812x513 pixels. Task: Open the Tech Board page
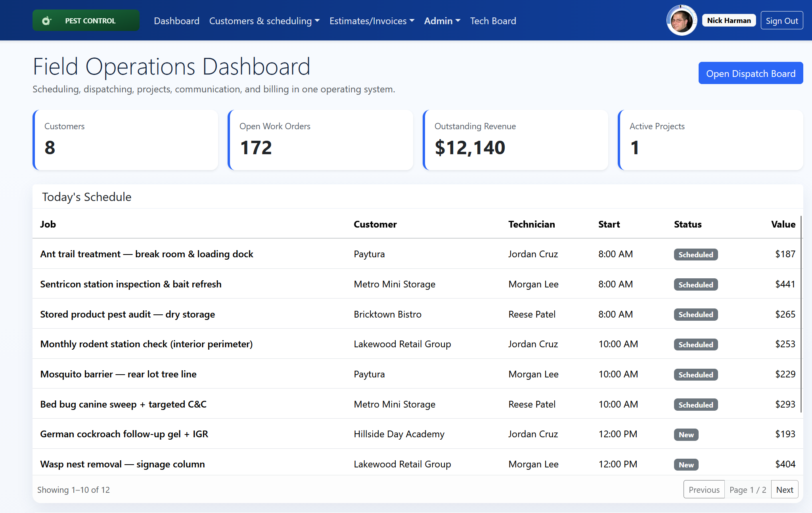click(x=493, y=21)
